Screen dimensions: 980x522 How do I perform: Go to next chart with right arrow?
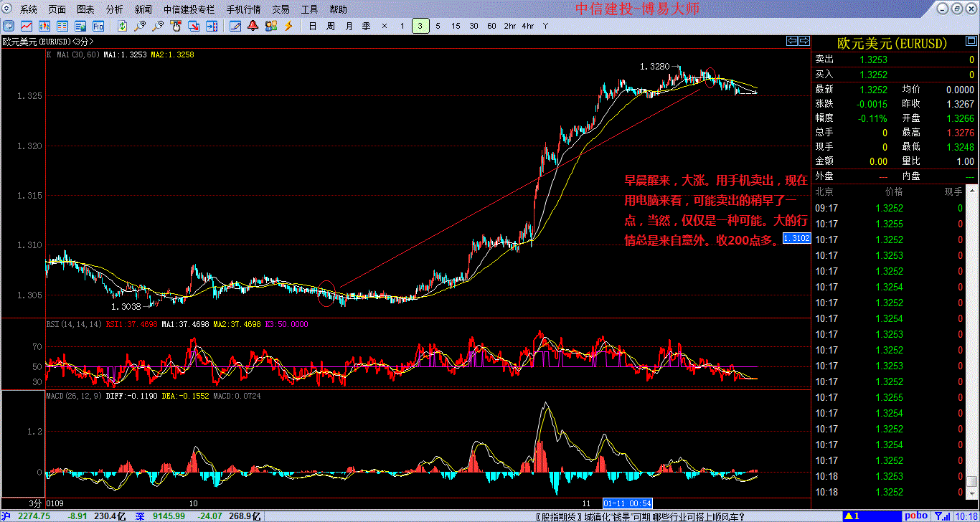[x=804, y=41]
